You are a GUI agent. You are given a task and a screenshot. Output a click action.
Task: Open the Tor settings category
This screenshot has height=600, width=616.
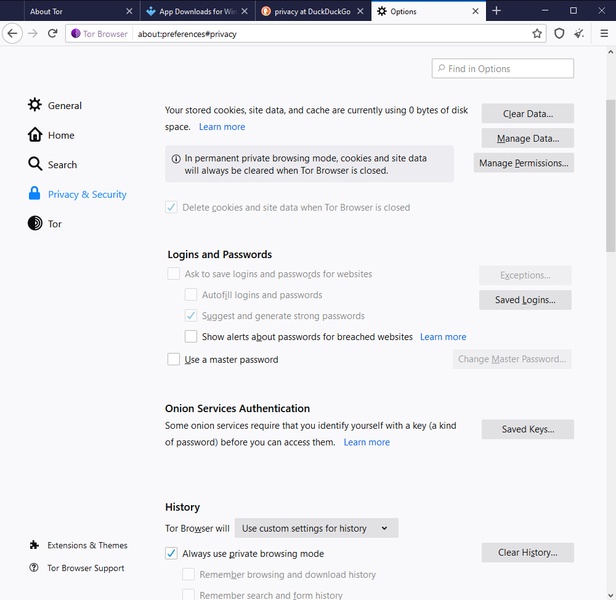[55, 224]
